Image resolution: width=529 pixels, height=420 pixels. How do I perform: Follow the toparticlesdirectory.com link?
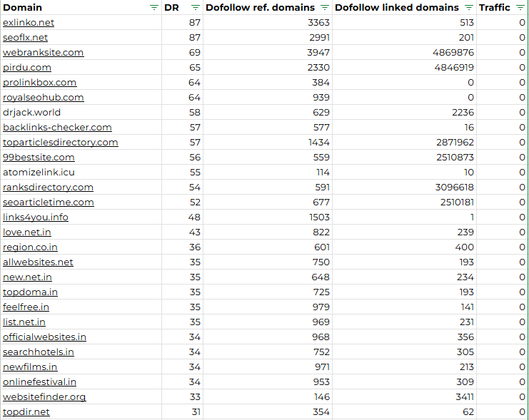(61, 142)
